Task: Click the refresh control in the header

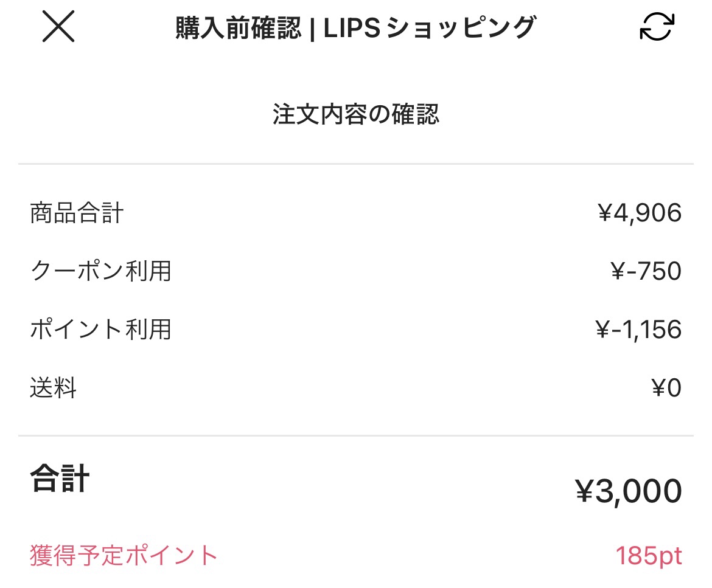Action: [657, 27]
